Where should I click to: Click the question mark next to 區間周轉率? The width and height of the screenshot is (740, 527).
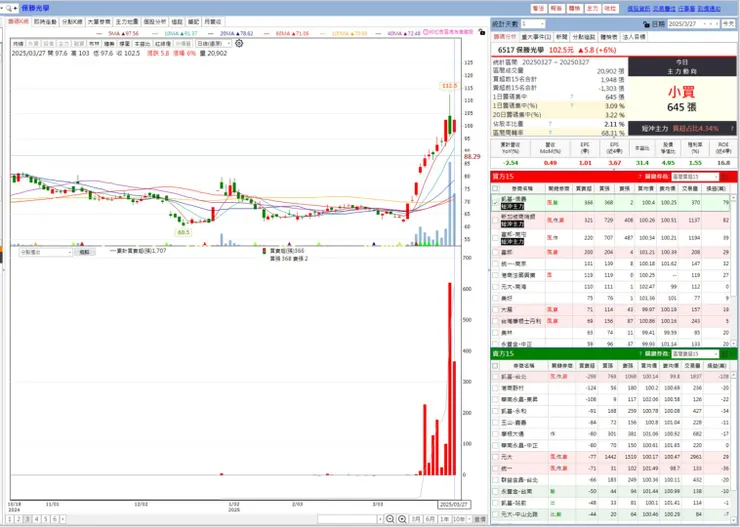coord(550,133)
